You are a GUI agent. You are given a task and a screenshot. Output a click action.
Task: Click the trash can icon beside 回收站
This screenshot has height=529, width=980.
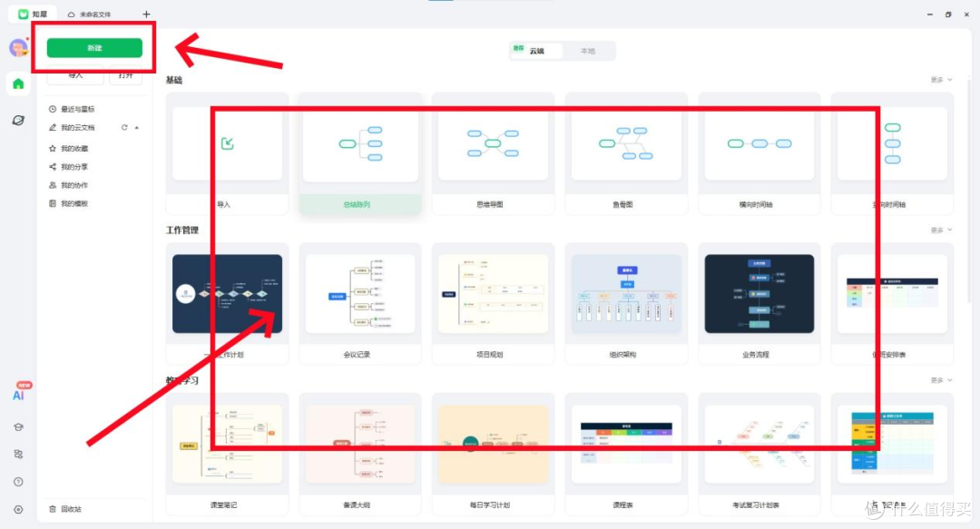(53, 509)
